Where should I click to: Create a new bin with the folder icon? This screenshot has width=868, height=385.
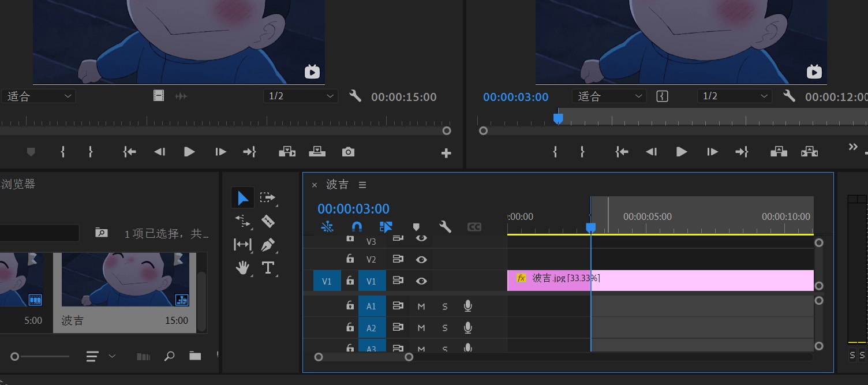(195, 356)
